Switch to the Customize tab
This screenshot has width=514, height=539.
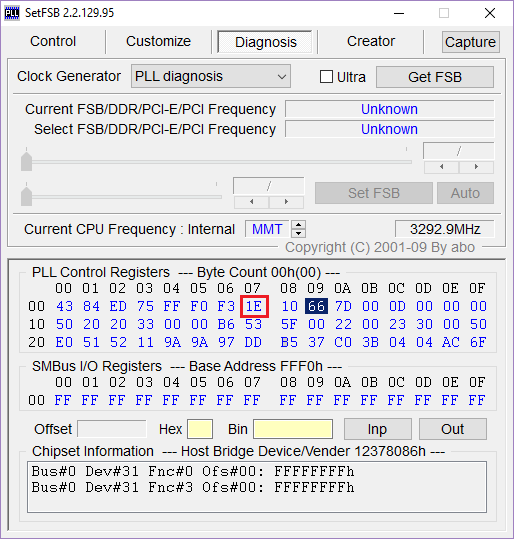(158, 42)
